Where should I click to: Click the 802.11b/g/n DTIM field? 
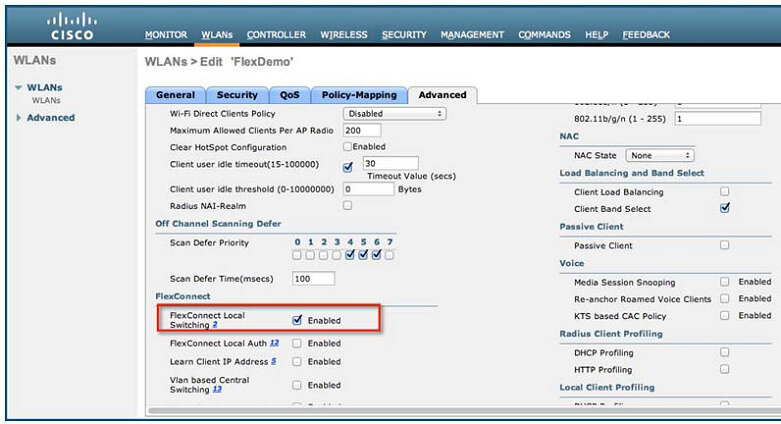coord(718,119)
